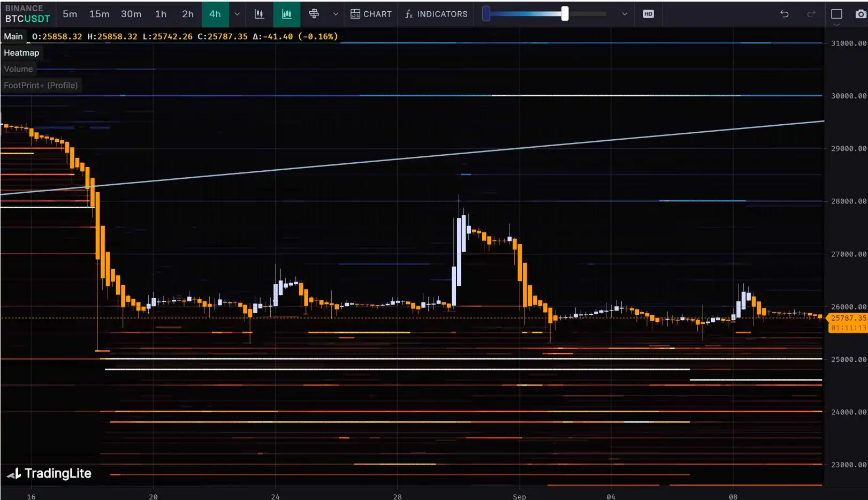This screenshot has width=868, height=500.
Task: Open the layout window icon
Action: pyautogui.click(x=836, y=14)
